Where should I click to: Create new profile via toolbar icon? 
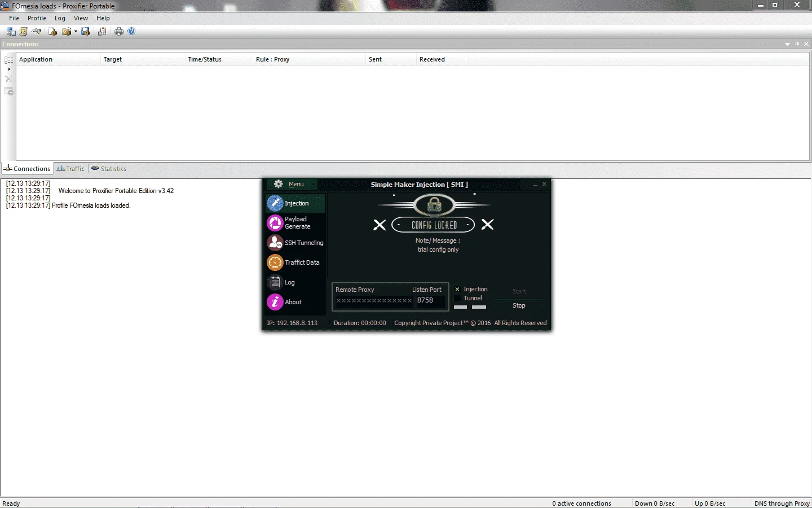52,32
